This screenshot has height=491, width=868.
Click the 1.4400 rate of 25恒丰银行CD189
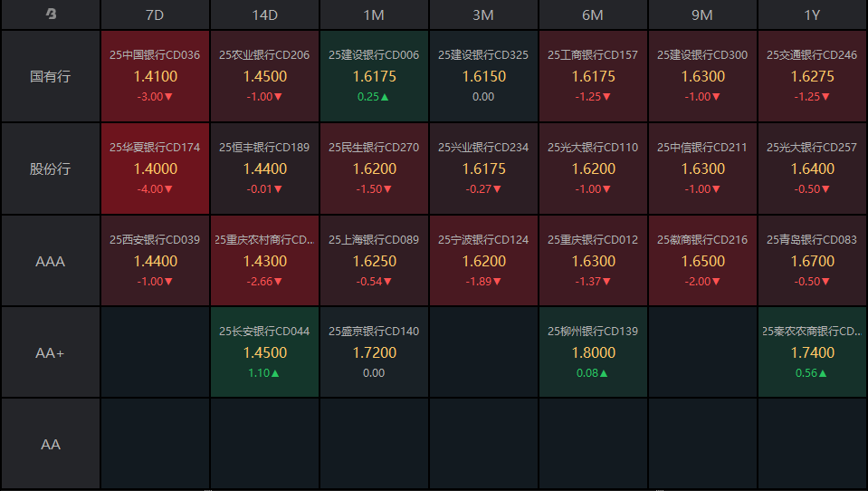click(x=264, y=169)
